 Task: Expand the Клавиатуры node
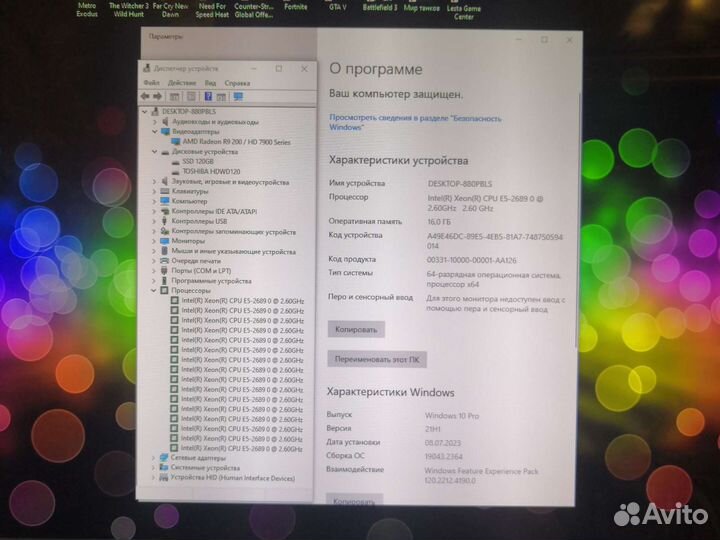pos(154,191)
